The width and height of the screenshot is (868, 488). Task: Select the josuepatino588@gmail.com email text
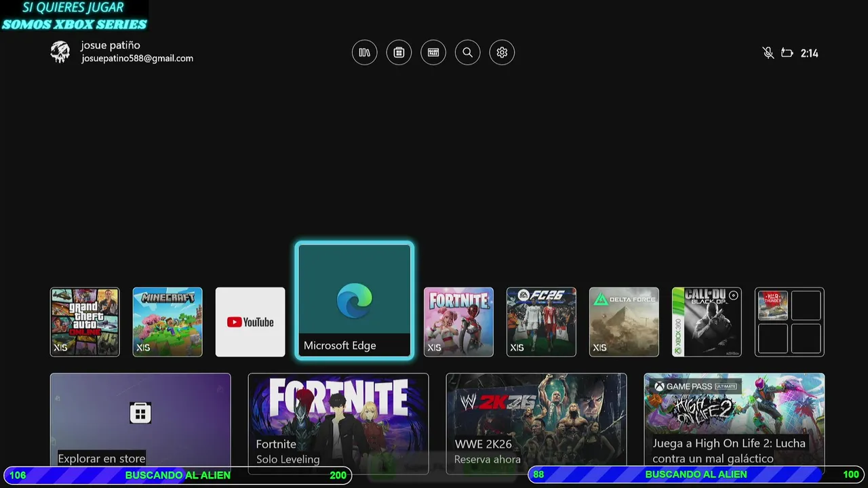tap(138, 58)
